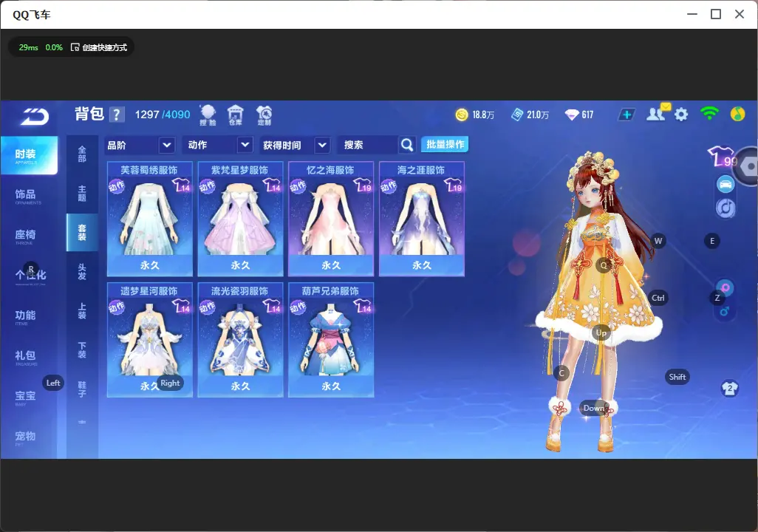Select the 鞋子 shoes sub-category

point(82,389)
